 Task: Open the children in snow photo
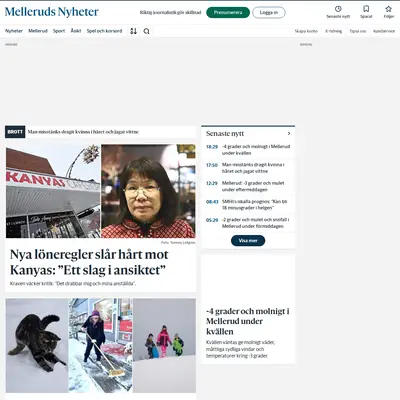pos(164,346)
